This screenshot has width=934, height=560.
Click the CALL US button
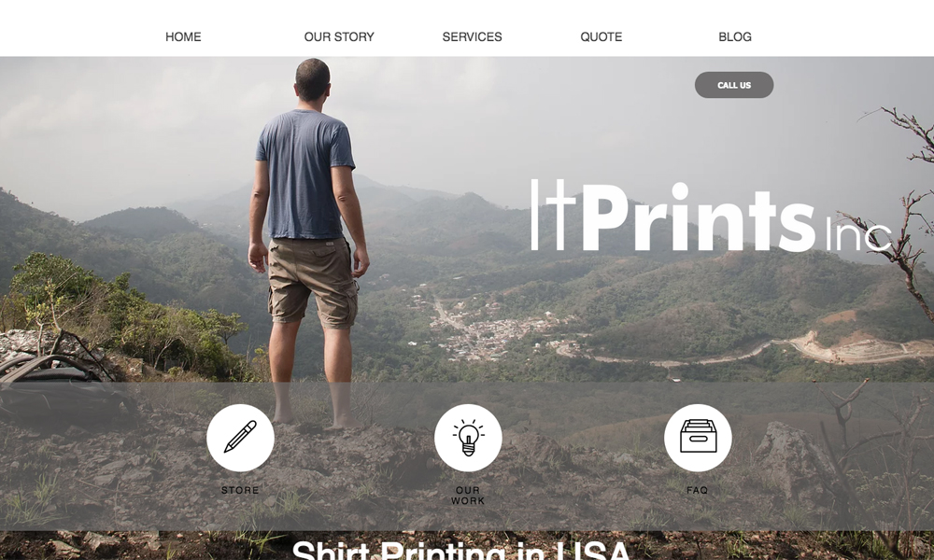[734, 85]
